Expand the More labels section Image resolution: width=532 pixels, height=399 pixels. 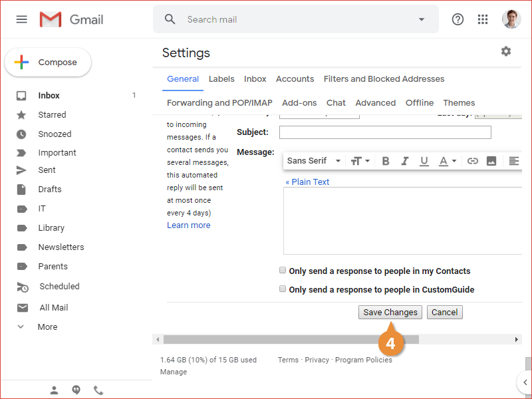tap(47, 327)
